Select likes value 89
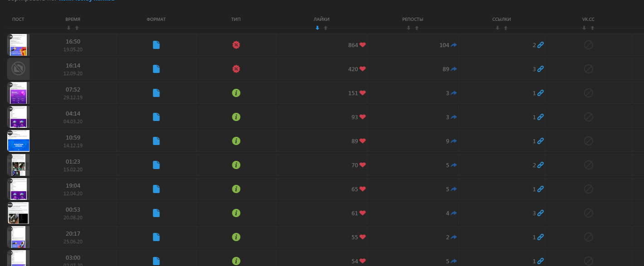 355,141
